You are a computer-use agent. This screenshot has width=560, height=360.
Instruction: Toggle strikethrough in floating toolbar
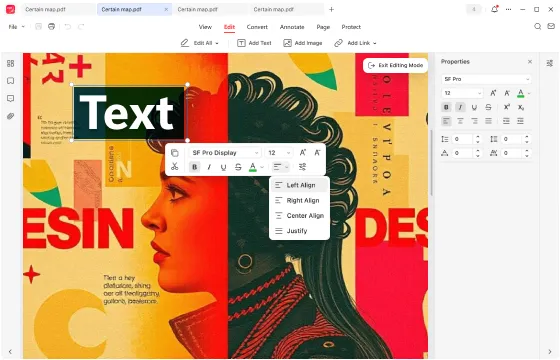point(238,167)
